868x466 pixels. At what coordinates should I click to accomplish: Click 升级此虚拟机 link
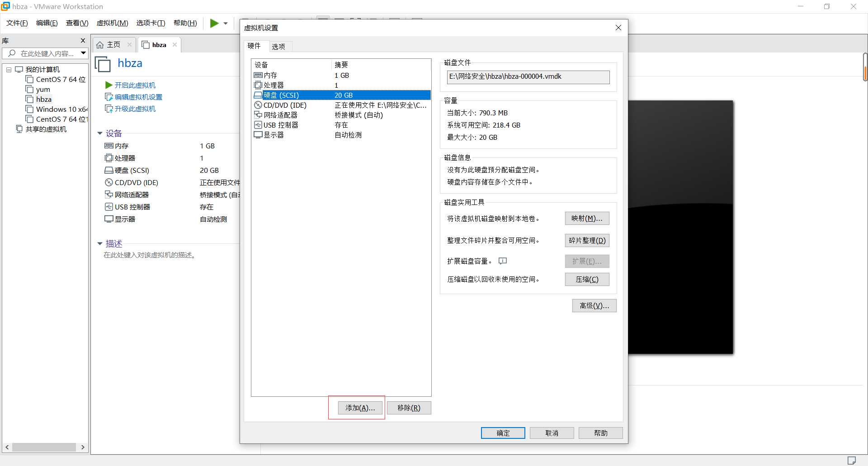point(130,109)
